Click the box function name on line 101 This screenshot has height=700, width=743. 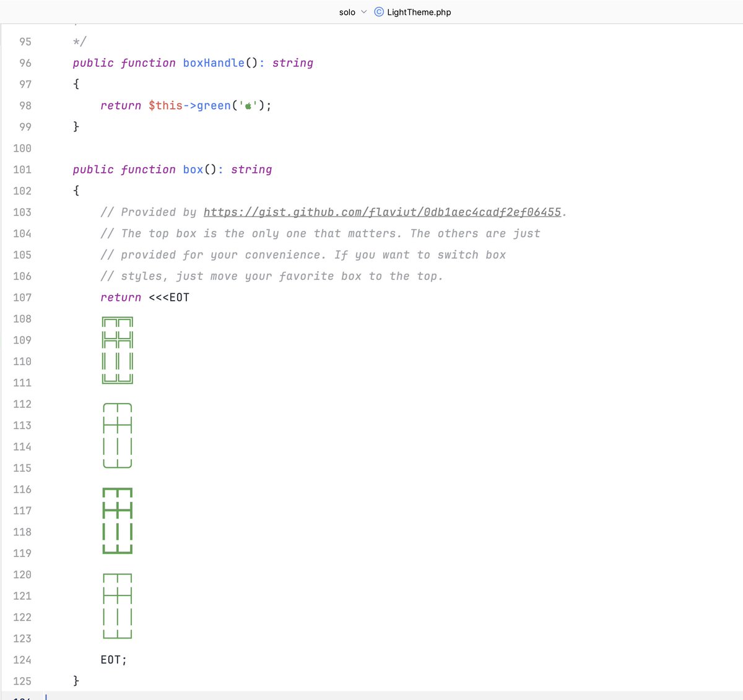[193, 170]
